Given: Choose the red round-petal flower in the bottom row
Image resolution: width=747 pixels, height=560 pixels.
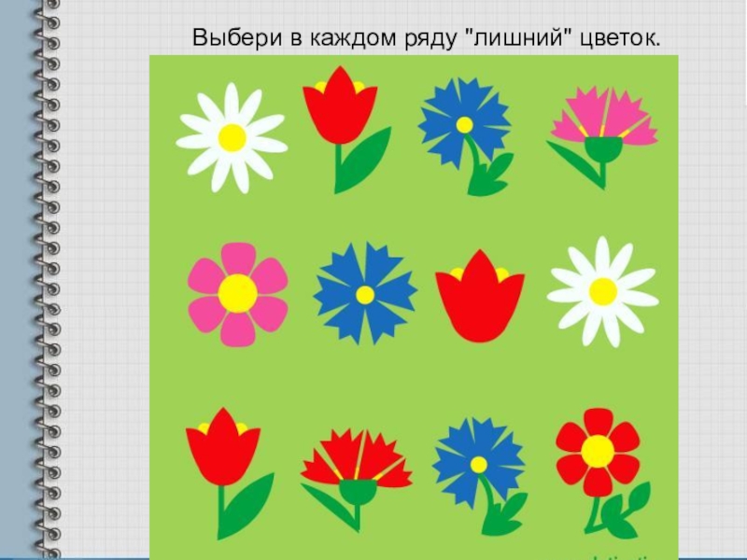Looking at the screenshot, I should point(598,452).
